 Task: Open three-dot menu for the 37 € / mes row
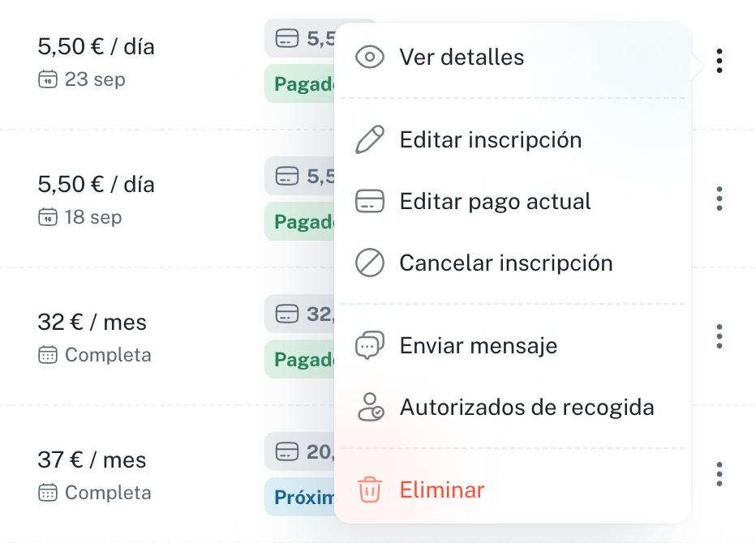coord(719,474)
